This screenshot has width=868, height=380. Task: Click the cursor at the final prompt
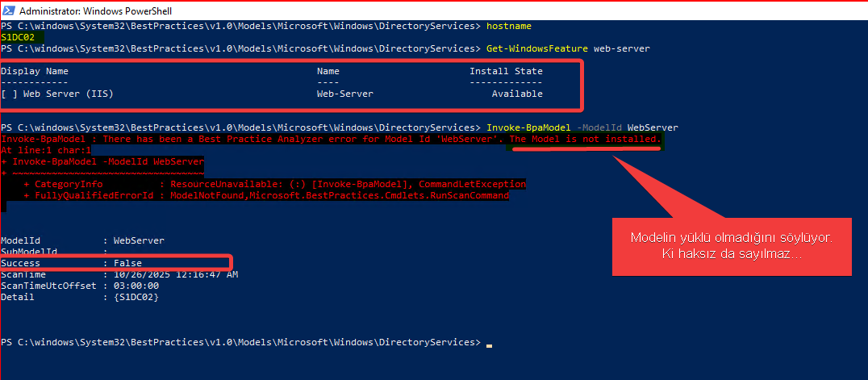(x=489, y=343)
